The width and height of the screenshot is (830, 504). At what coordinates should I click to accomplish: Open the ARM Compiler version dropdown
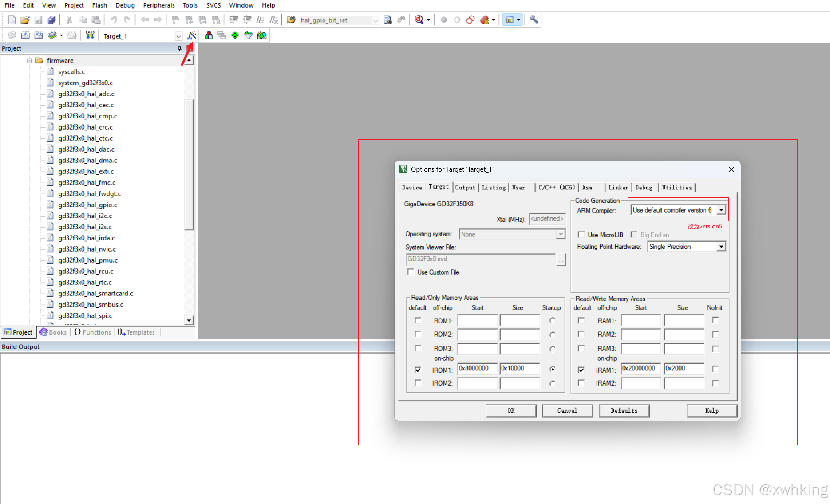coord(721,210)
